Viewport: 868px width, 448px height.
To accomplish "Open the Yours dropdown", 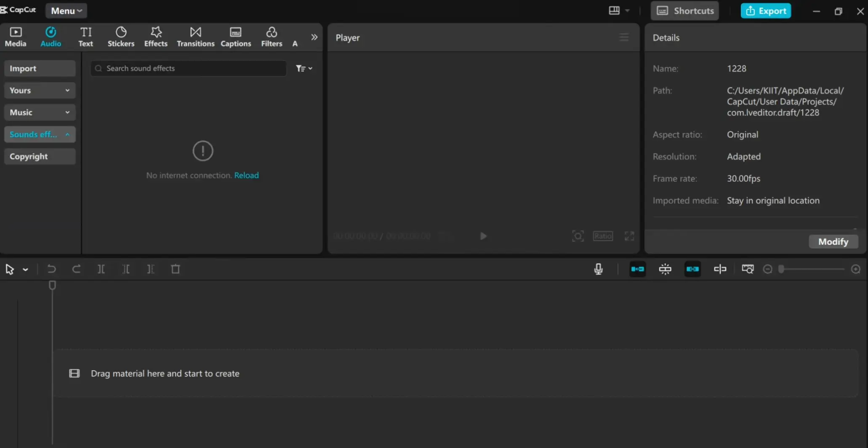I will [39, 90].
